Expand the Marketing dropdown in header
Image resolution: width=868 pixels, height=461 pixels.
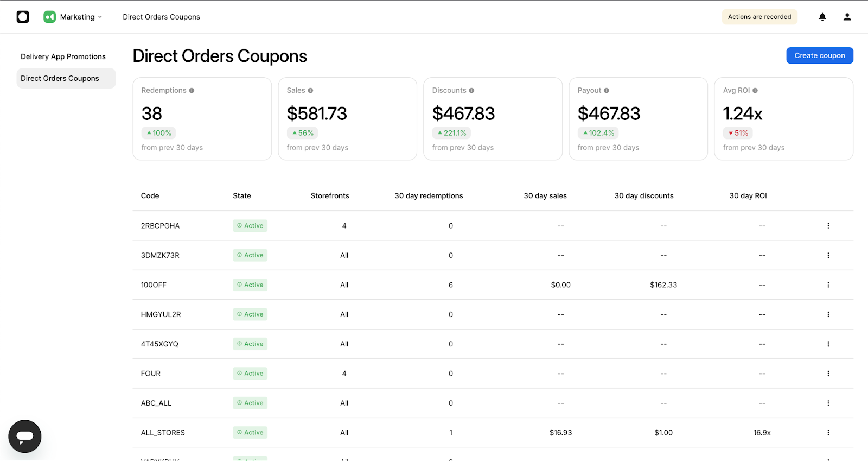81,17
